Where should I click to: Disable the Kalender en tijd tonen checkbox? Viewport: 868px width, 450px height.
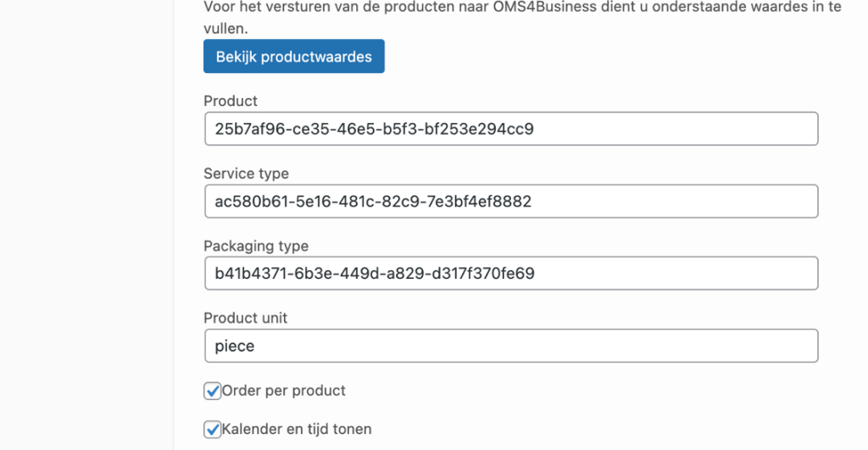click(x=213, y=429)
